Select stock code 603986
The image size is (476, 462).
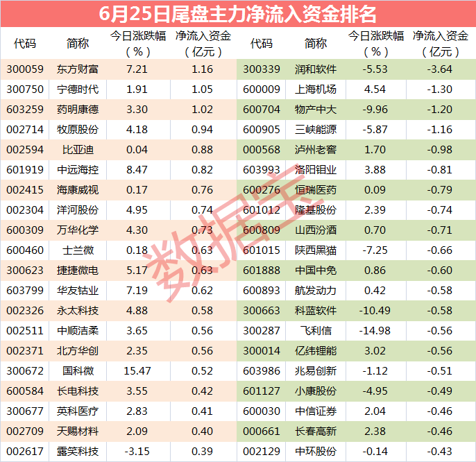262,371
